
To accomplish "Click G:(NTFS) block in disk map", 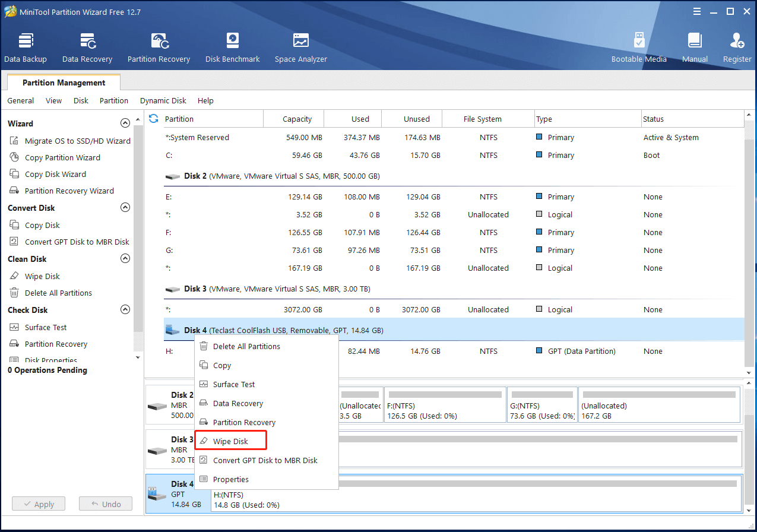I will click(543, 405).
